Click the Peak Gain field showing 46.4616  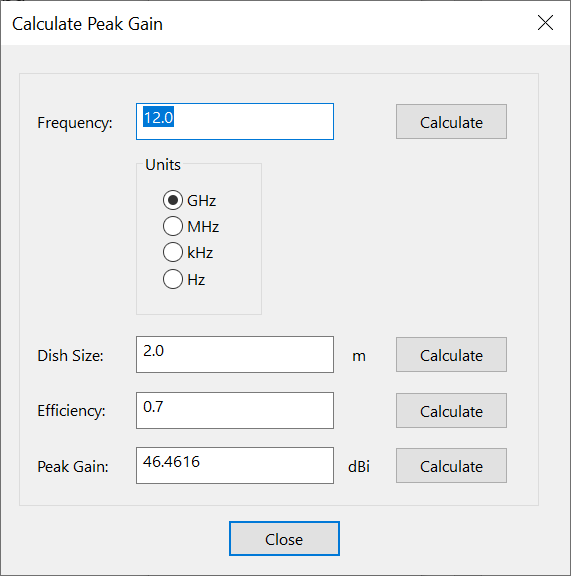[x=235, y=465]
